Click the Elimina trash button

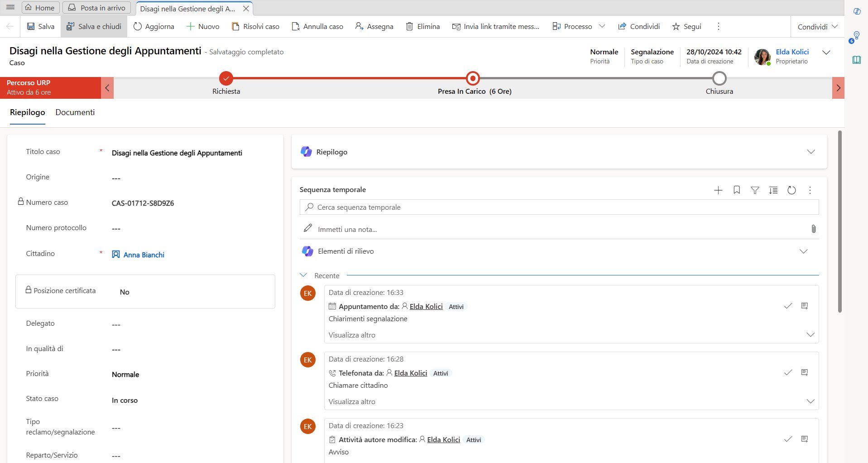pyautogui.click(x=423, y=26)
